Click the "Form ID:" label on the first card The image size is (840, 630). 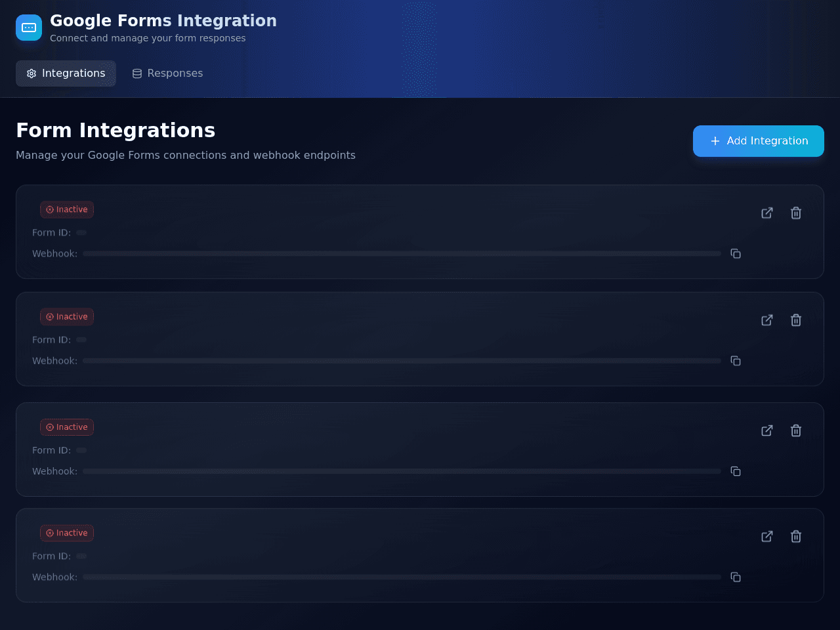click(x=51, y=233)
